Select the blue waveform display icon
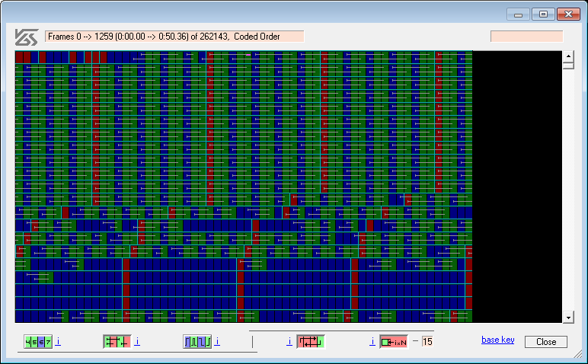This screenshot has width=588, height=364. [197, 342]
